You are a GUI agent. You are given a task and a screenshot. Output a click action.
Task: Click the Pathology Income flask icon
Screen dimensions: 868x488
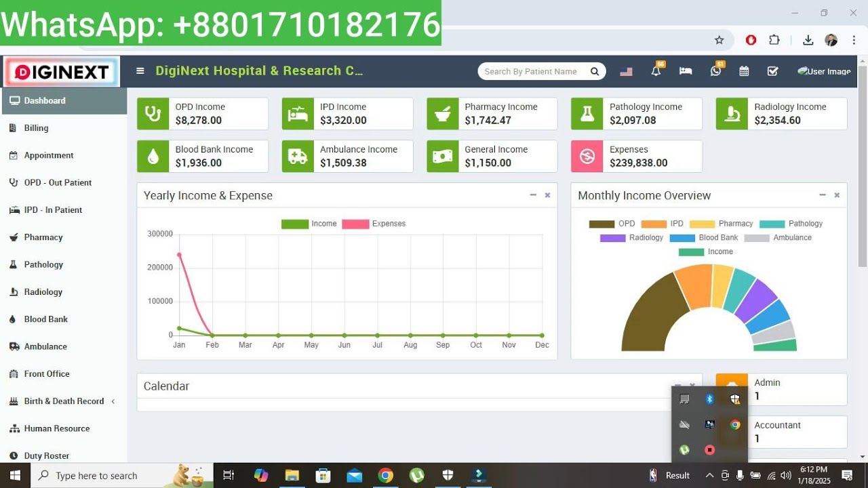point(587,114)
